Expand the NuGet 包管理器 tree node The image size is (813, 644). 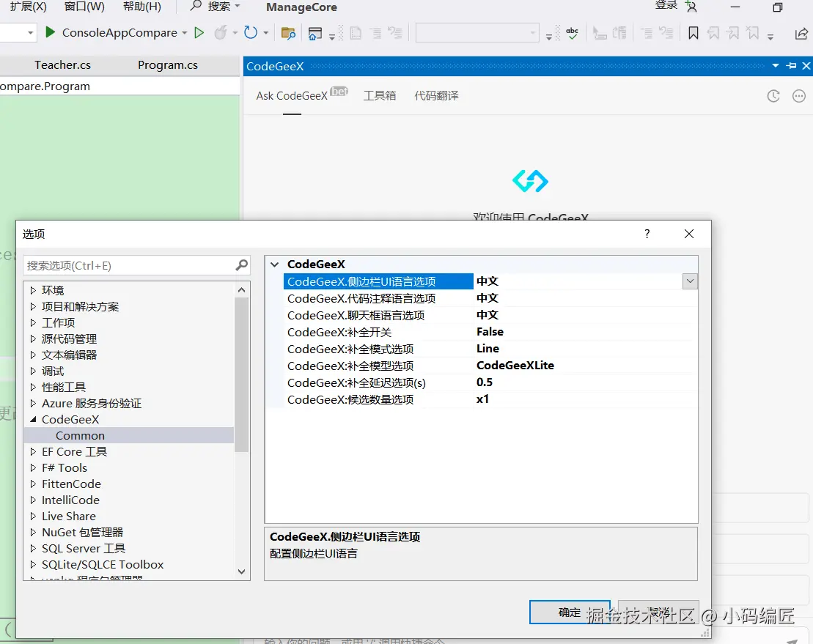click(x=33, y=532)
